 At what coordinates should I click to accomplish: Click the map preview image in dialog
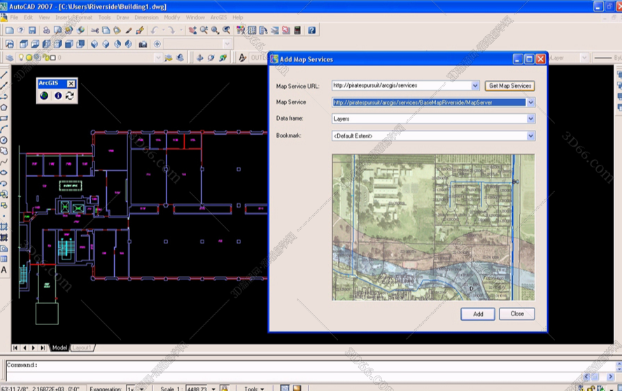(x=433, y=227)
